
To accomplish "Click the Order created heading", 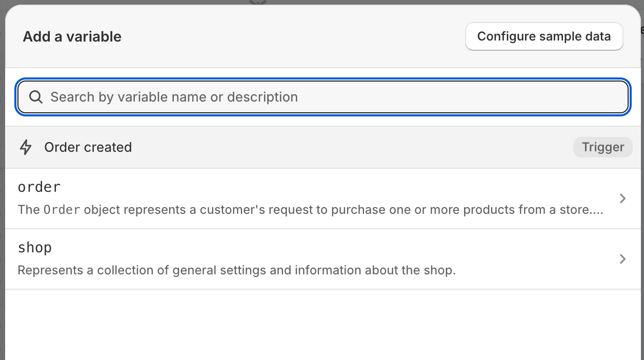I will (x=88, y=147).
